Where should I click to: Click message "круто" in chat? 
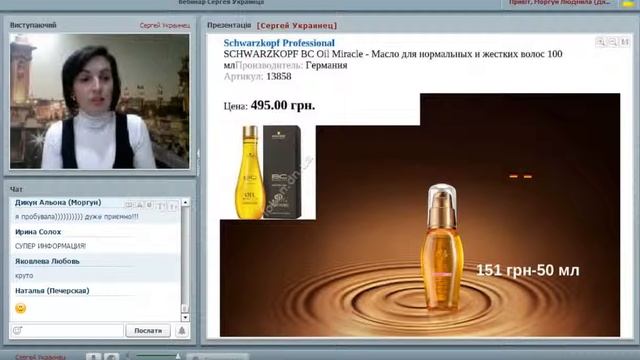[x=24, y=276]
